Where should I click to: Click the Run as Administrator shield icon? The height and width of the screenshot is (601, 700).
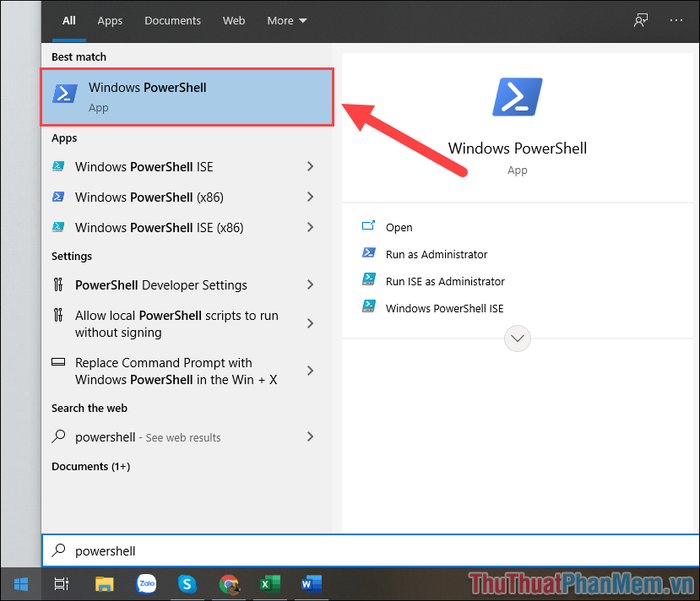[369, 253]
